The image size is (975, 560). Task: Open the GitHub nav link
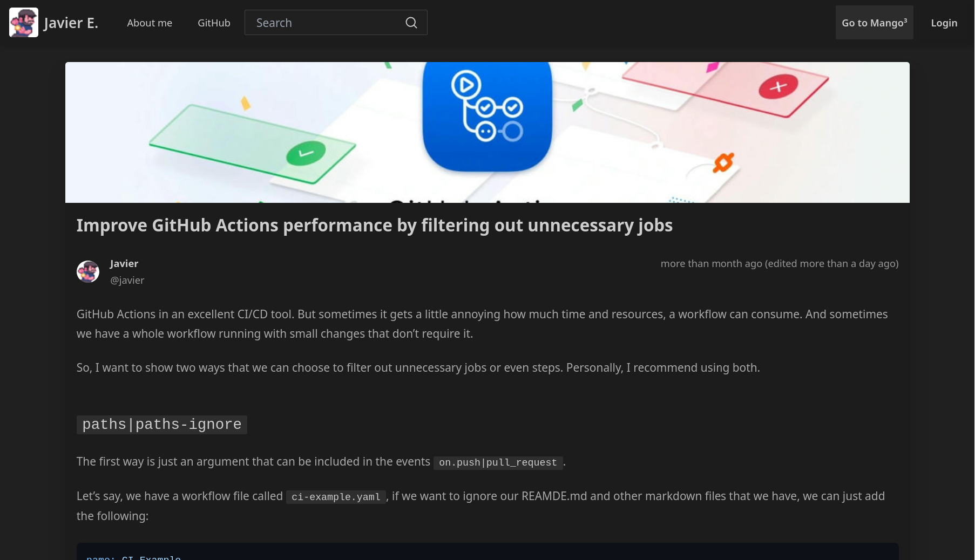coord(214,23)
